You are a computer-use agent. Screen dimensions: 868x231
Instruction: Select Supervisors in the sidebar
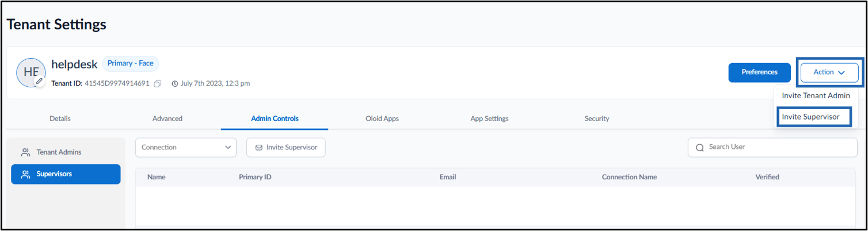tap(66, 174)
